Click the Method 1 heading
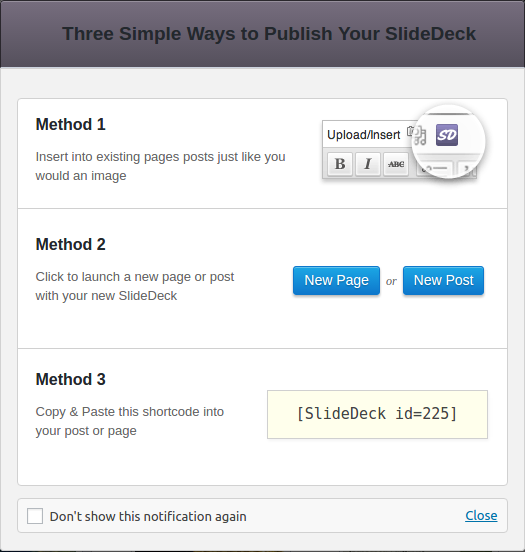Image resolution: width=525 pixels, height=552 pixels. [x=70, y=124]
